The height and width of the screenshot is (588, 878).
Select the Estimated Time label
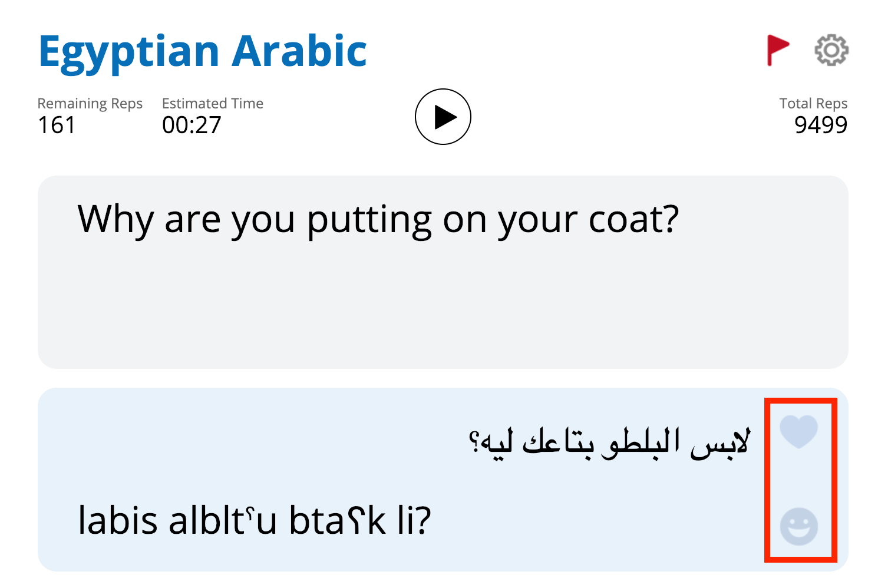coord(213,104)
